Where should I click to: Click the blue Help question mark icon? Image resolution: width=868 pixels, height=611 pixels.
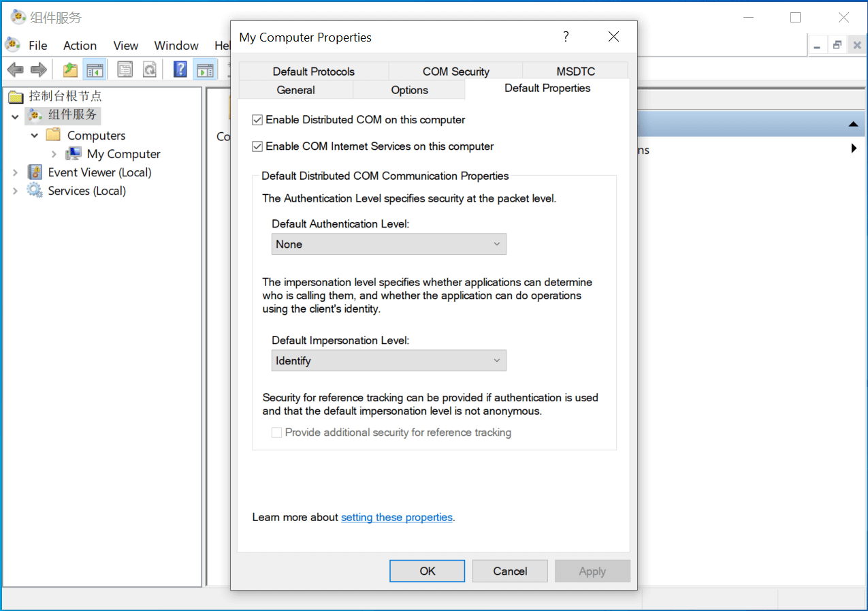(180, 69)
